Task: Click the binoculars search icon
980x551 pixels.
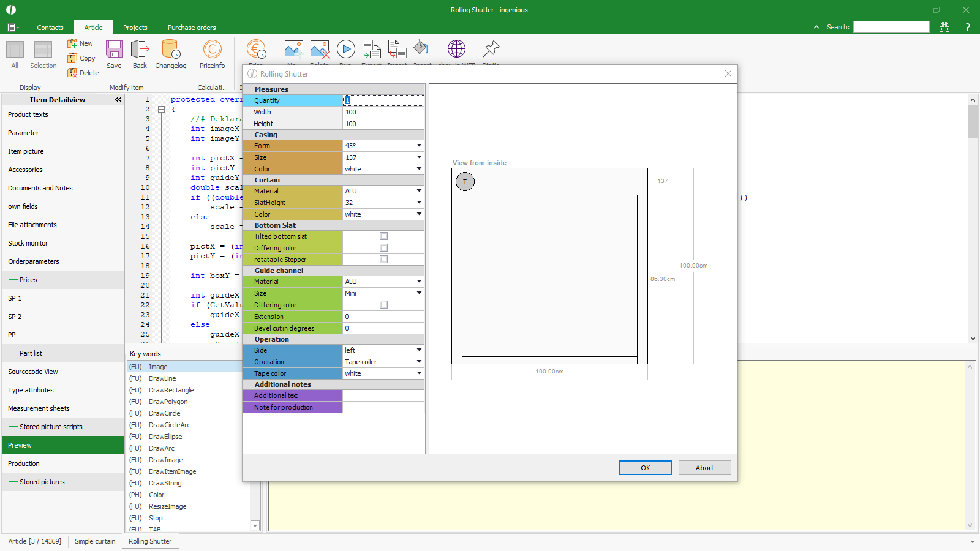Action: point(944,27)
